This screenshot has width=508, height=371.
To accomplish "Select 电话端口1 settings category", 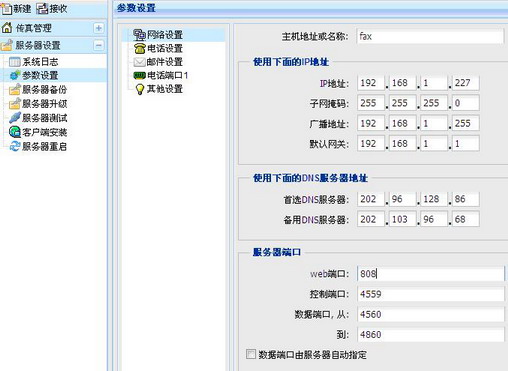I will coord(168,75).
